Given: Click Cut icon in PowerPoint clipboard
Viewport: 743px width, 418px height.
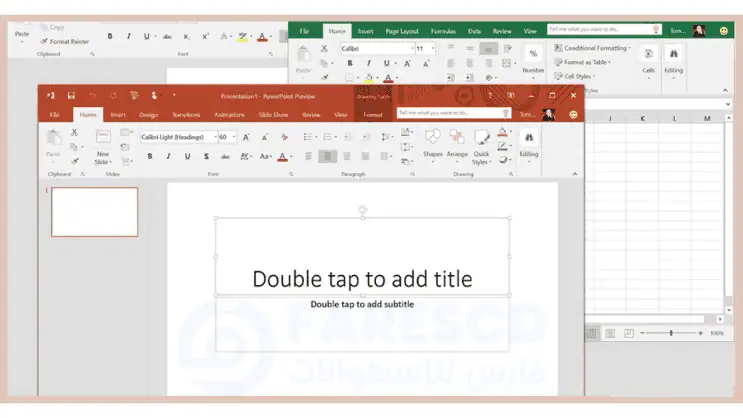Looking at the screenshot, I should pyautogui.click(x=74, y=132).
